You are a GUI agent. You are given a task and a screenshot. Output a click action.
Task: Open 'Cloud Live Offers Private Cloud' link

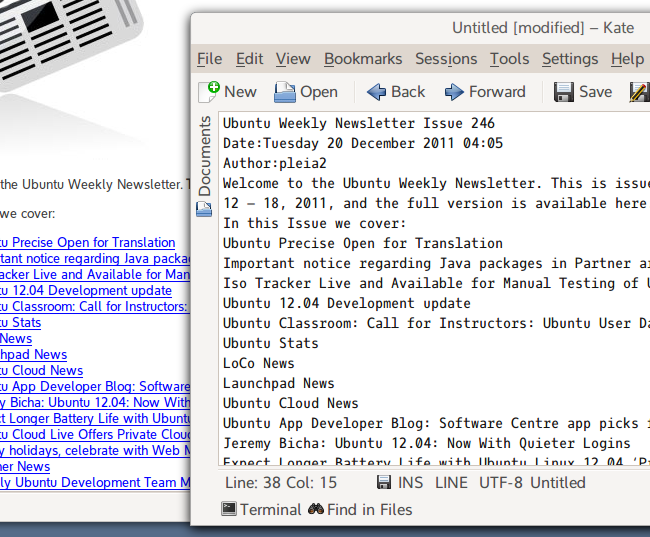pos(95,435)
